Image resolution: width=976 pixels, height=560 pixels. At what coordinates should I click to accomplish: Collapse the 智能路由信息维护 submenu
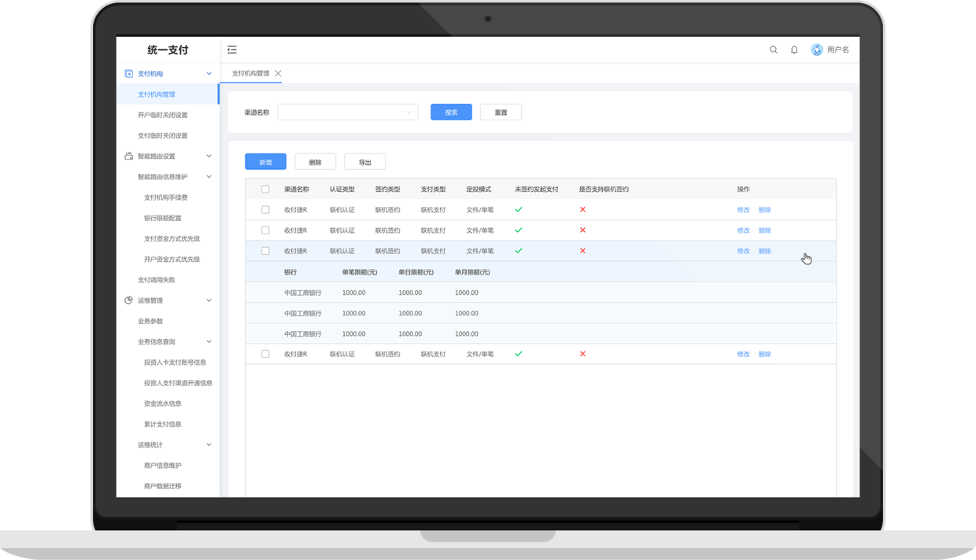(209, 177)
